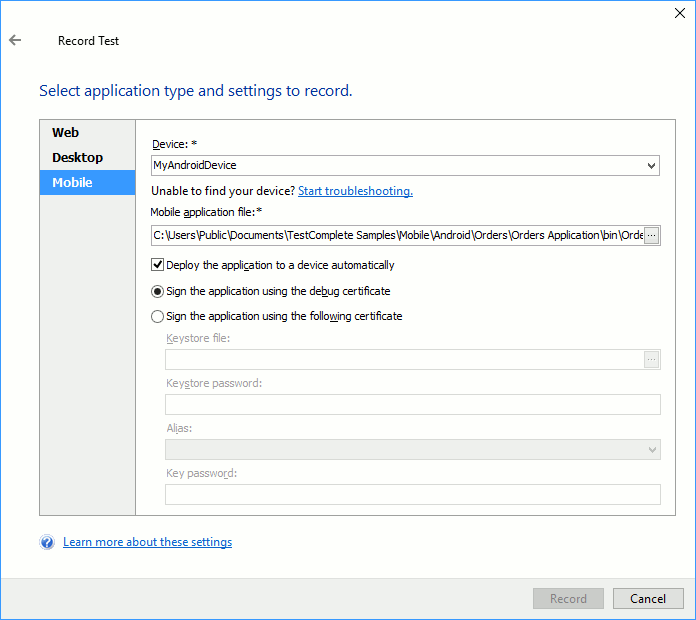Focus the Key password input field

tap(412, 494)
